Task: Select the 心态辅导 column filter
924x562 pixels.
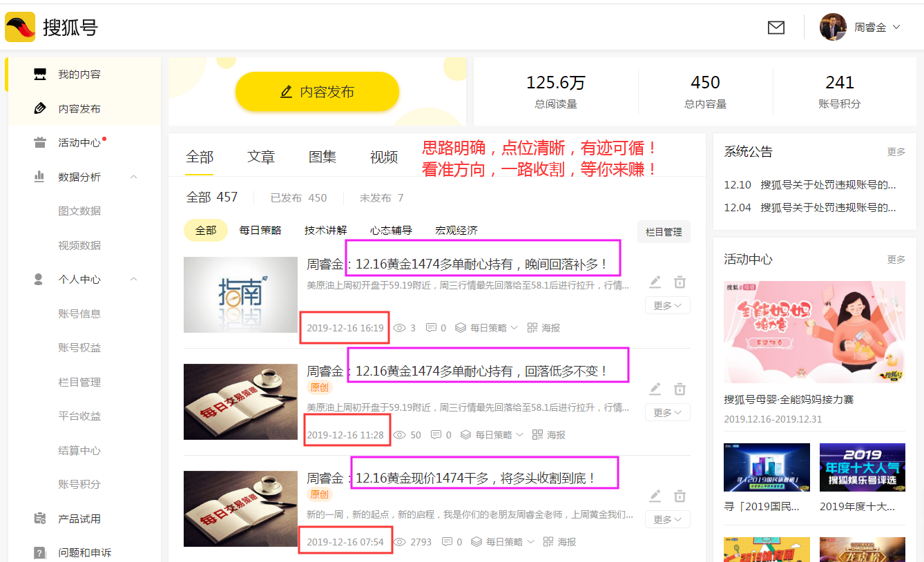Action: (x=391, y=230)
